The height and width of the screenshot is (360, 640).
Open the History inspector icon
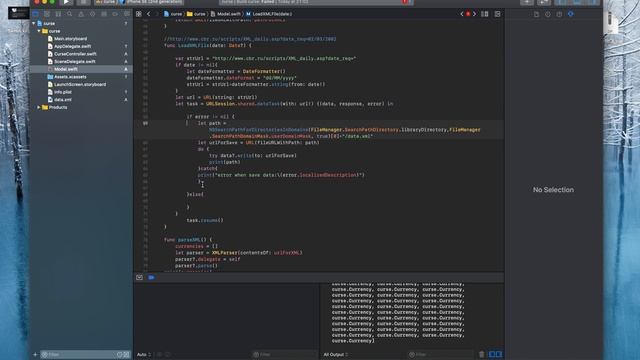point(548,14)
